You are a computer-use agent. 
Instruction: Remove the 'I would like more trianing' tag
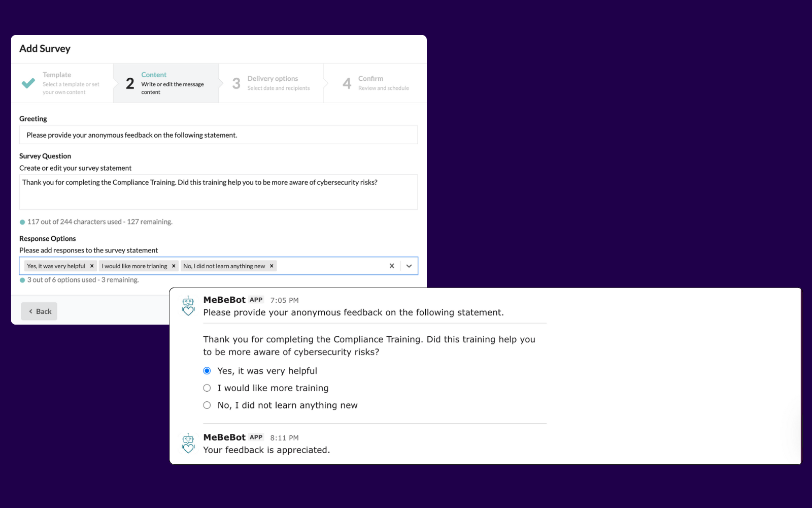[x=174, y=266]
